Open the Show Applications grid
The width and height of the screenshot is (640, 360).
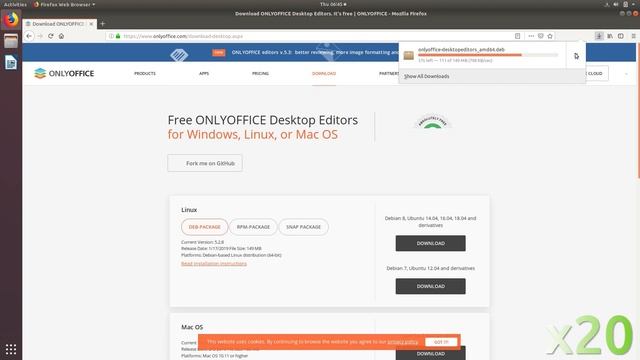point(11,349)
